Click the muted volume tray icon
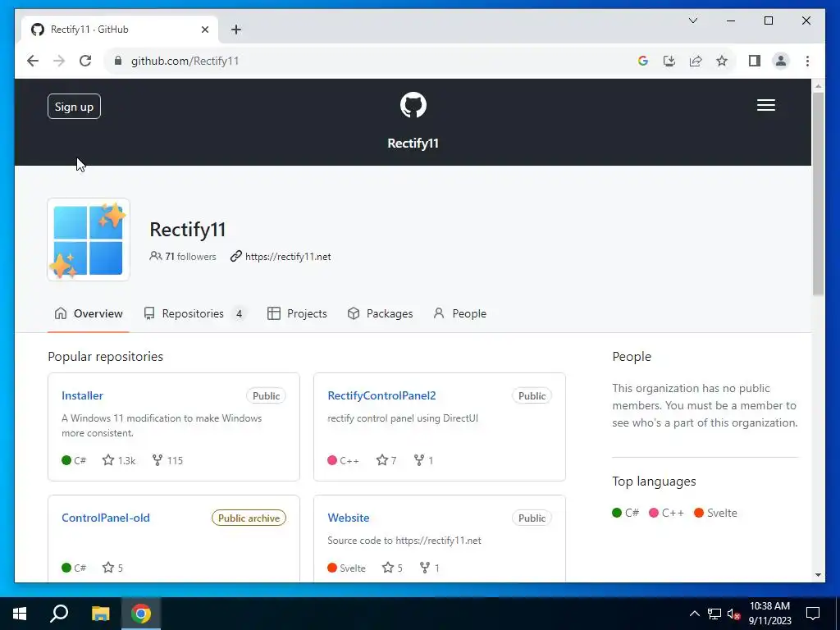This screenshot has height=630, width=840. [733, 614]
